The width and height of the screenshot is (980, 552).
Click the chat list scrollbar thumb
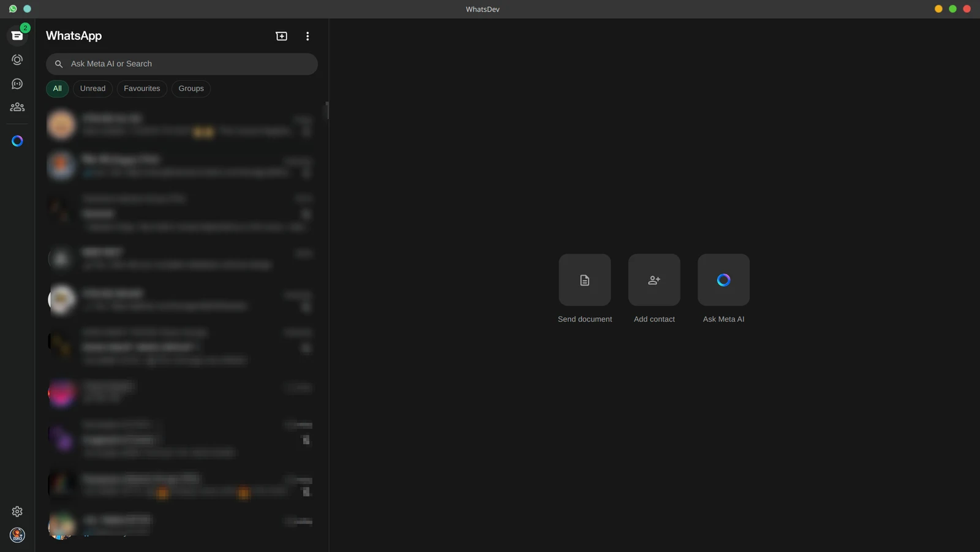tap(327, 110)
